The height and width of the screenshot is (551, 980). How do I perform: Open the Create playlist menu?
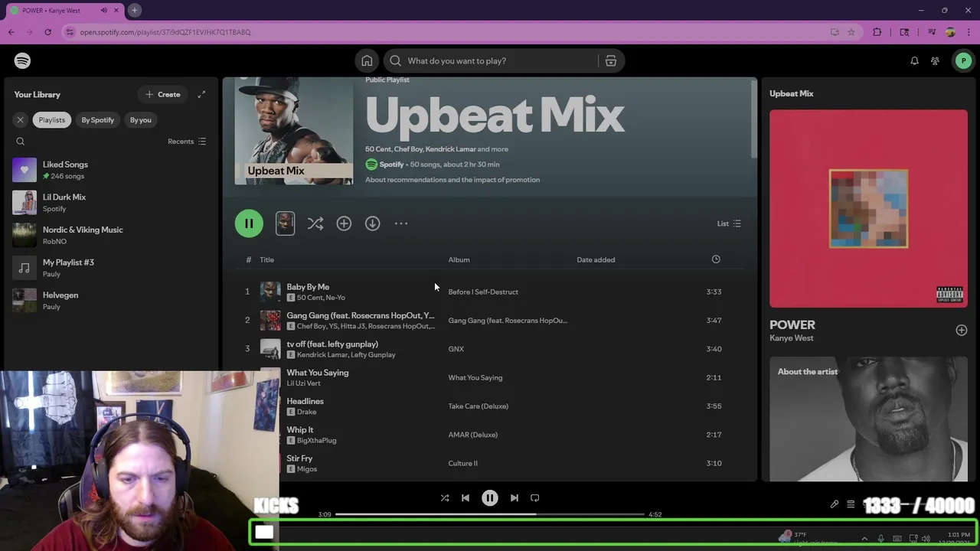tap(163, 94)
